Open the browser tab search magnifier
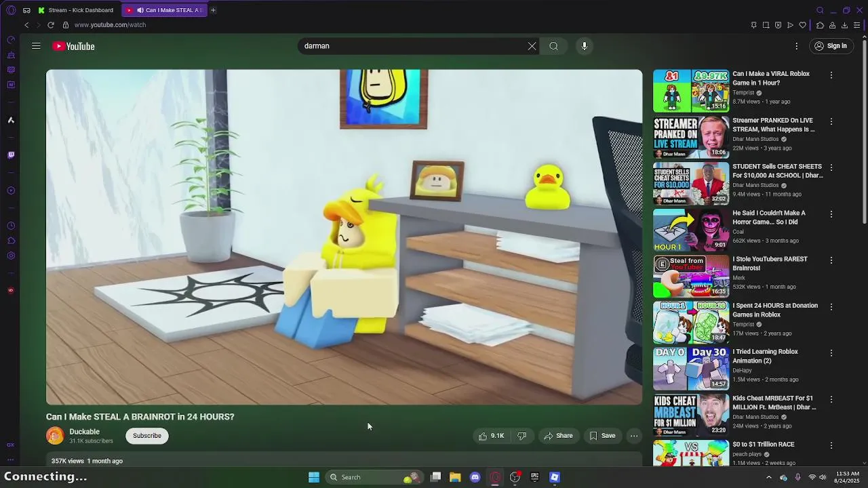868x488 pixels. tap(820, 10)
